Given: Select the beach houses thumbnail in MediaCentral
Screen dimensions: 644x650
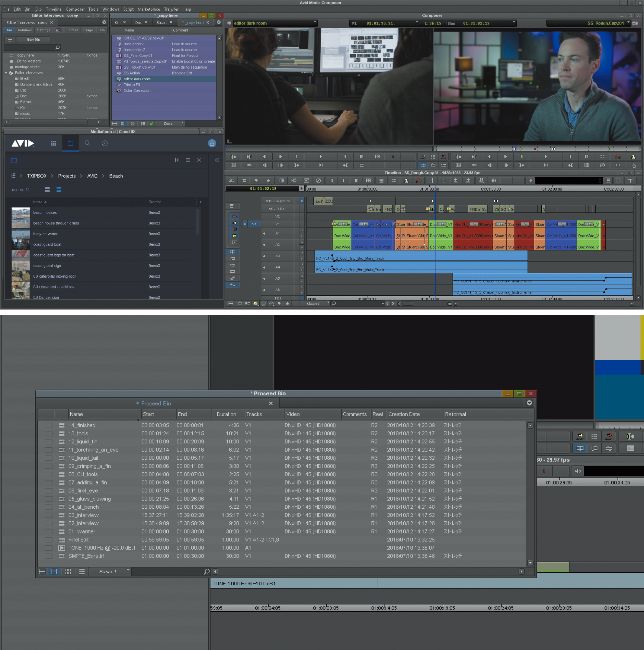Looking at the screenshot, I should click(x=21, y=213).
